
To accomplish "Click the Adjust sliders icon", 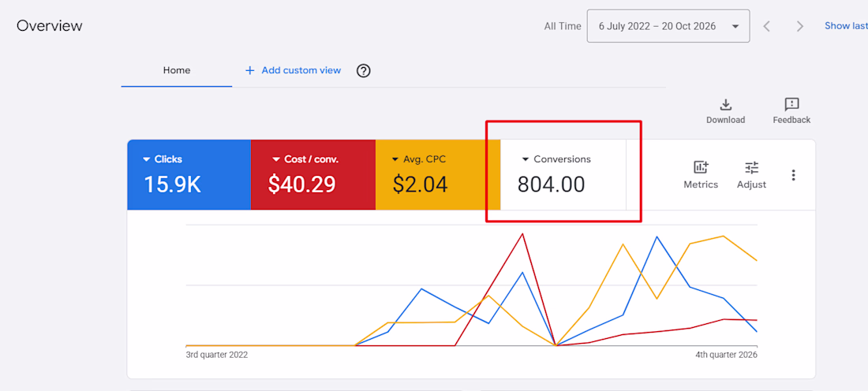I will (752, 167).
